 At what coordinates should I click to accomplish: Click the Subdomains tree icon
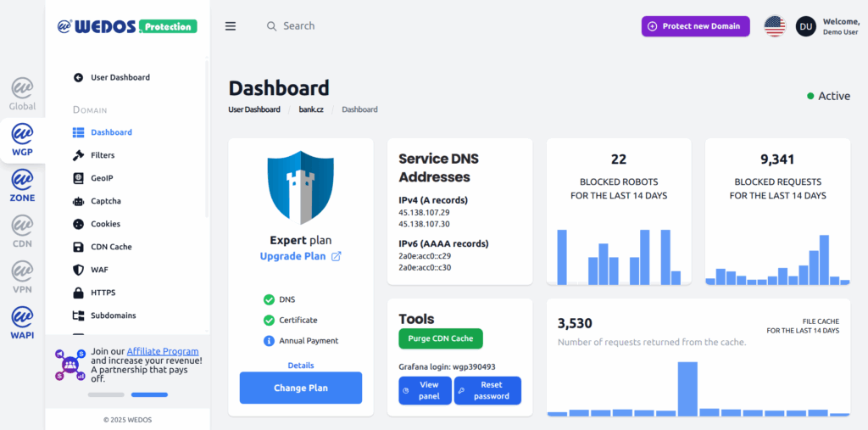78,316
